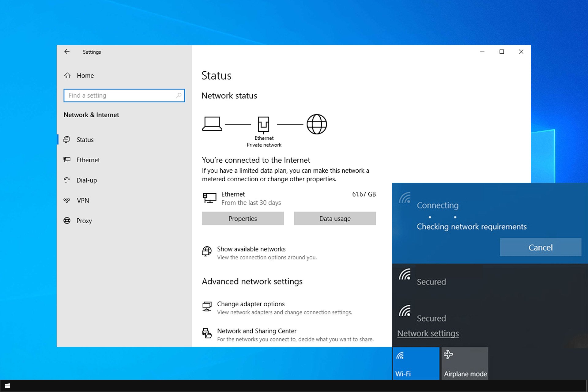The image size is (588, 392).
Task: Minimize the Settings window
Action: click(x=482, y=52)
